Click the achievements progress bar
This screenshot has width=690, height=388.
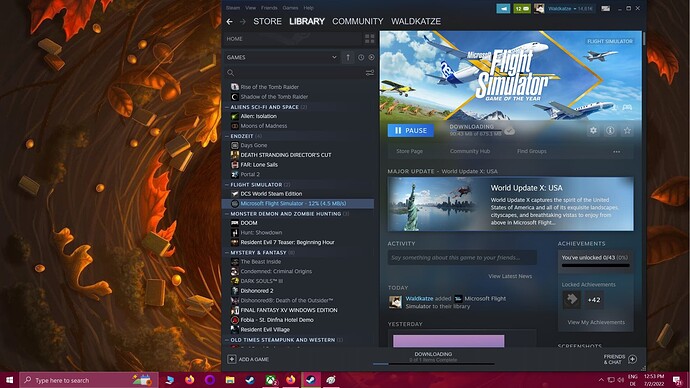pyautogui.click(x=595, y=266)
